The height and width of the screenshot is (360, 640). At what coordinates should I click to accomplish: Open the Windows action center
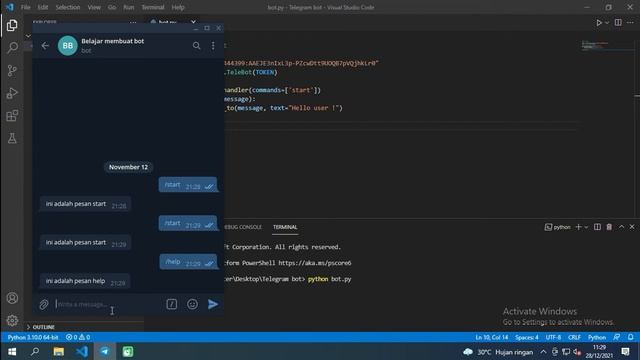625,351
